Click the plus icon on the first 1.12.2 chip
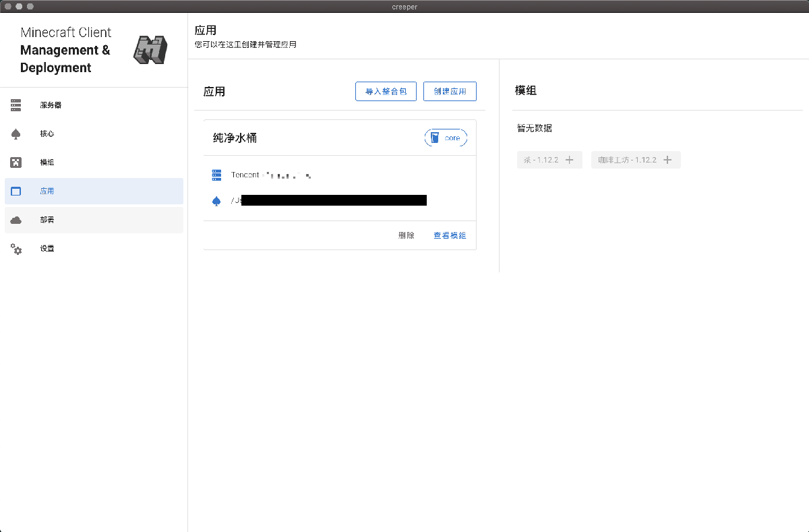This screenshot has height=532, width=809. 569,160
